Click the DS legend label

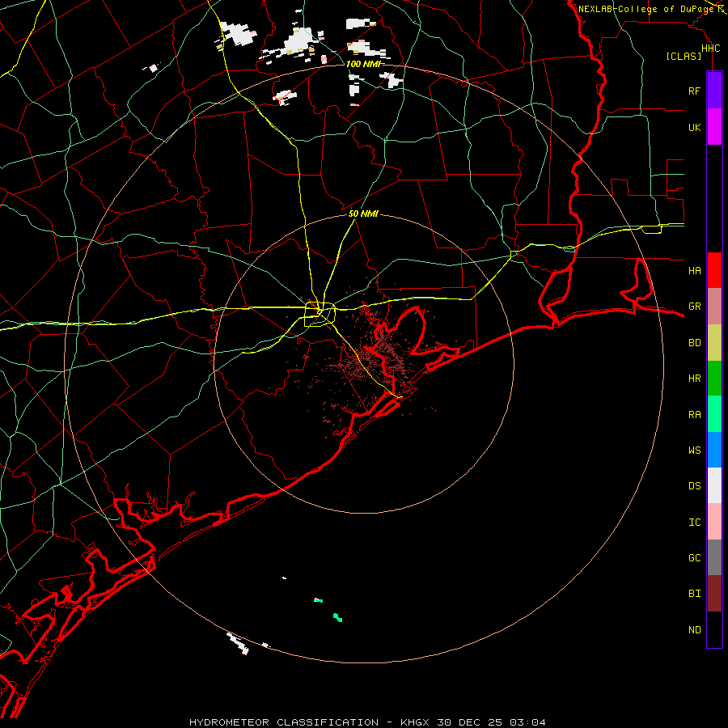[694, 485]
